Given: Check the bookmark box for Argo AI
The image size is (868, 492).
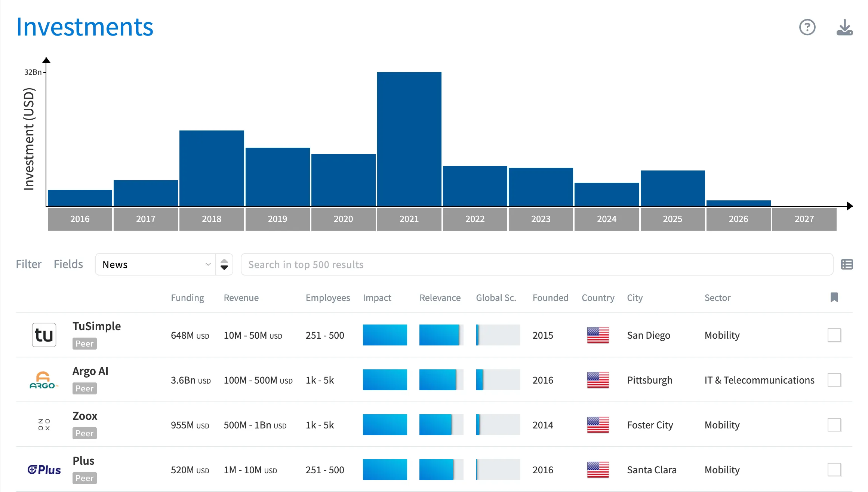Looking at the screenshot, I should (x=834, y=380).
